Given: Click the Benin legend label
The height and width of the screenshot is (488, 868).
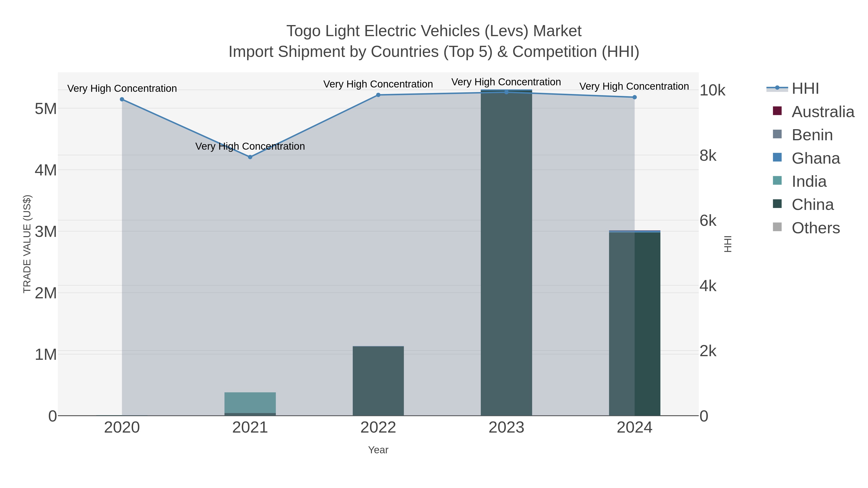Looking at the screenshot, I should coord(812,135).
